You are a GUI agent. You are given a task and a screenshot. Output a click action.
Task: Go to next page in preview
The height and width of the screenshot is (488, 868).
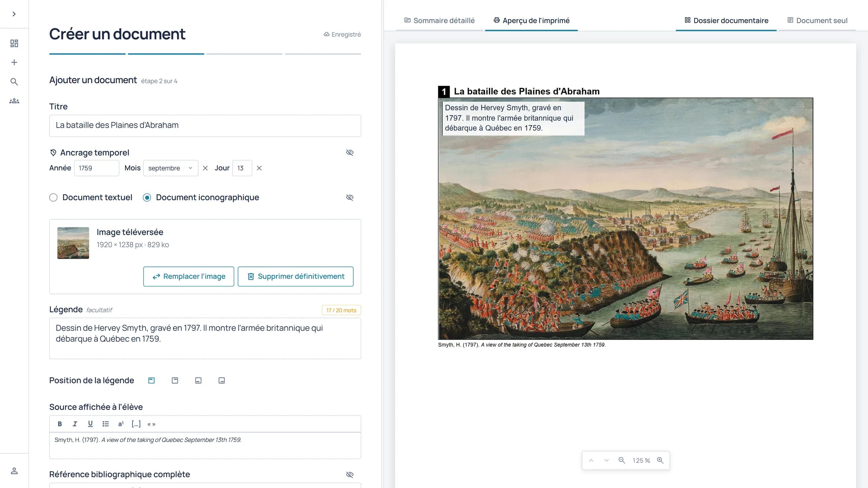(606, 461)
